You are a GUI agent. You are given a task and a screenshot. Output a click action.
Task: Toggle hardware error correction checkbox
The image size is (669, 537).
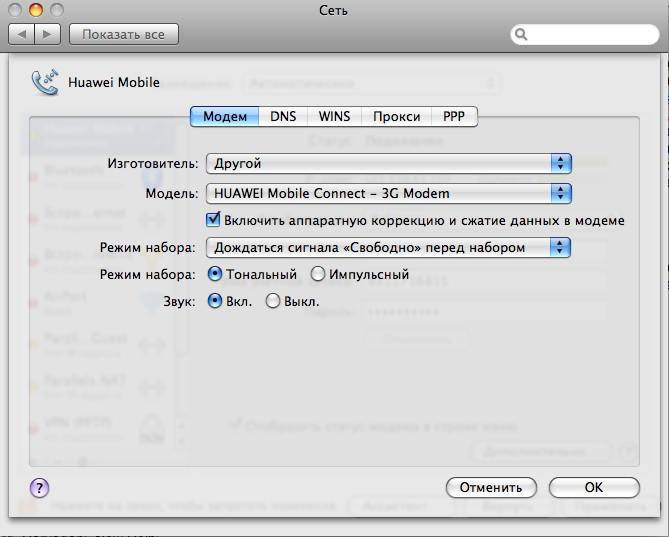click(213, 220)
